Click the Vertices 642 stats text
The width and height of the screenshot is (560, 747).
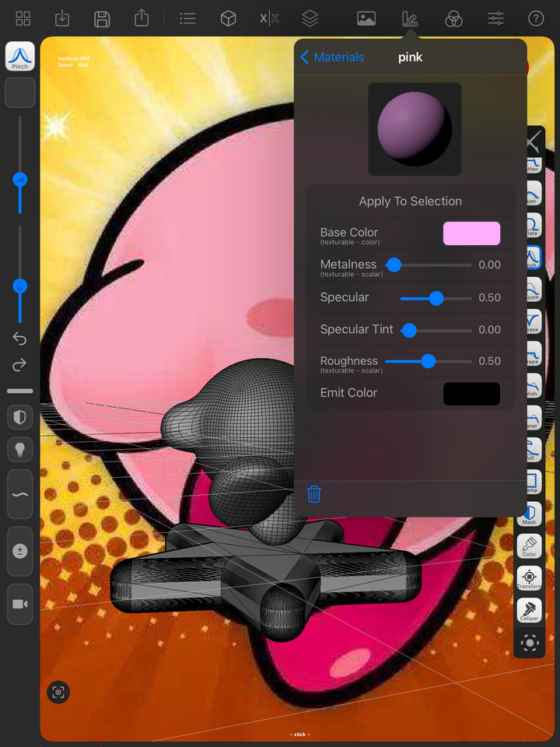[73, 58]
